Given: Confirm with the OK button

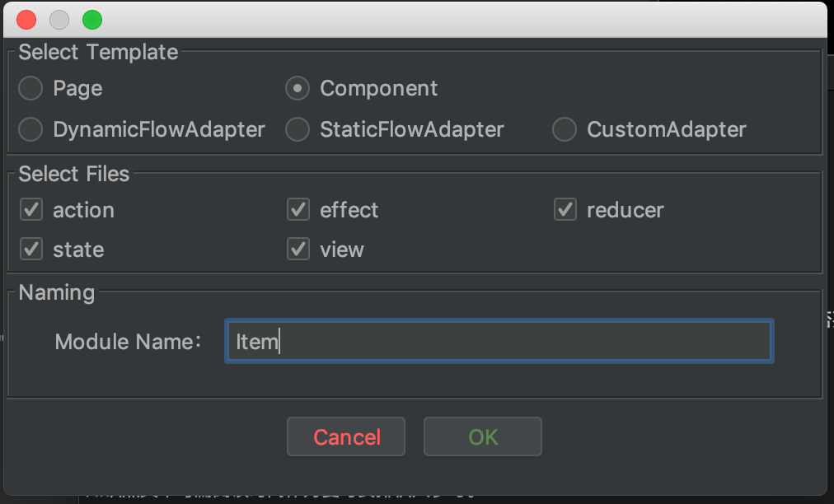Looking at the screenshot, I should pyautogui.click(x=483, y=436).
